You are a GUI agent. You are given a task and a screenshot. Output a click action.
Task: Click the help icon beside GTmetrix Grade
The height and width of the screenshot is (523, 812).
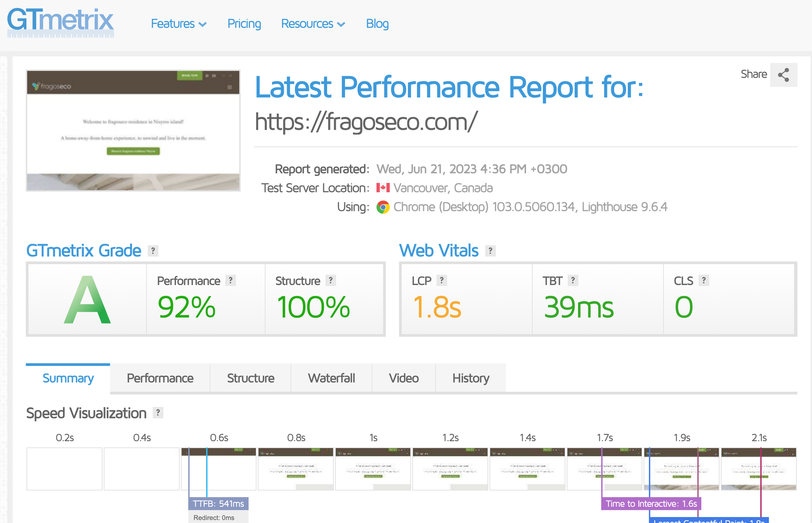click(x=153, y=251)
